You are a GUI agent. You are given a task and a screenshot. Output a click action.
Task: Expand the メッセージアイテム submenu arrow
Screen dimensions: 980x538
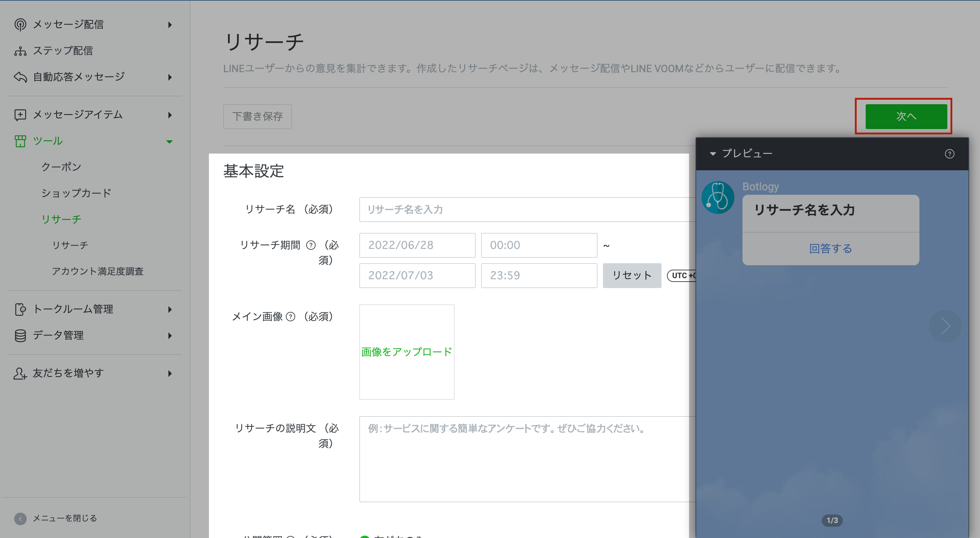tap(170, 115)
